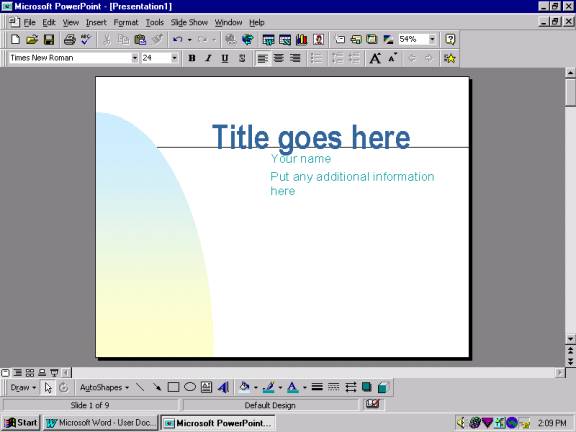
Task: Copy selection with the Copy icon
Action: click(x=123, y=39)
